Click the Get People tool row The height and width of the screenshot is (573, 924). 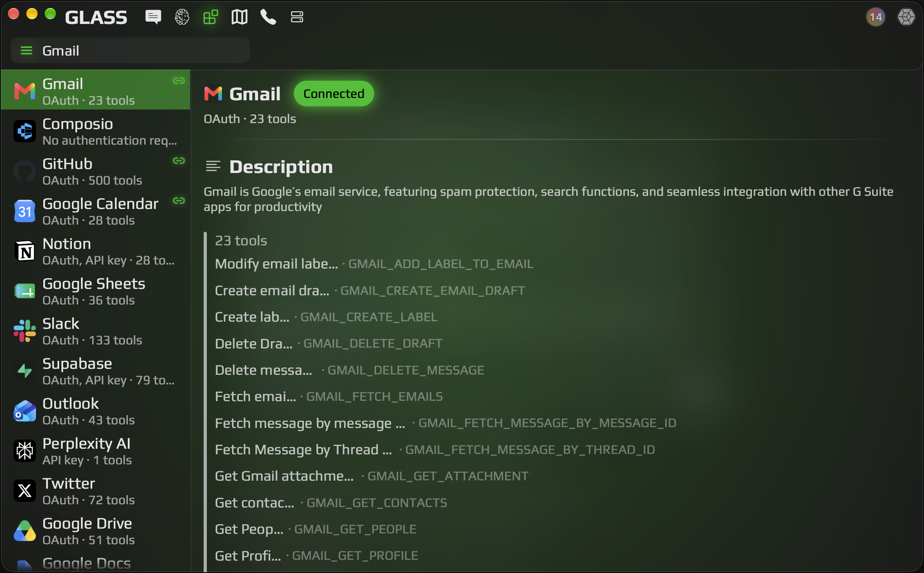coord(315,529)
